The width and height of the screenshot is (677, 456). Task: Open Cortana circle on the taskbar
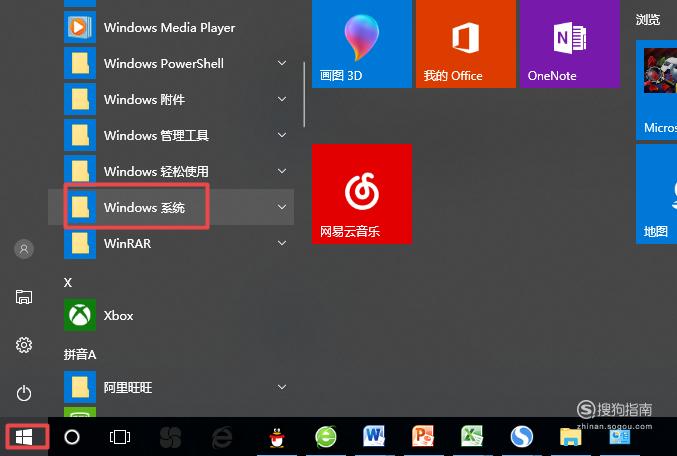click(72, 437)
